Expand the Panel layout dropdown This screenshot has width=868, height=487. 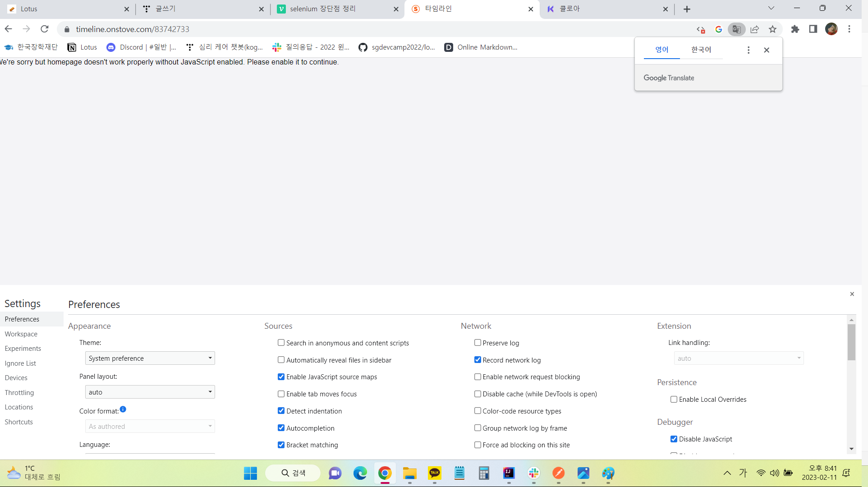tap(150, 392)
